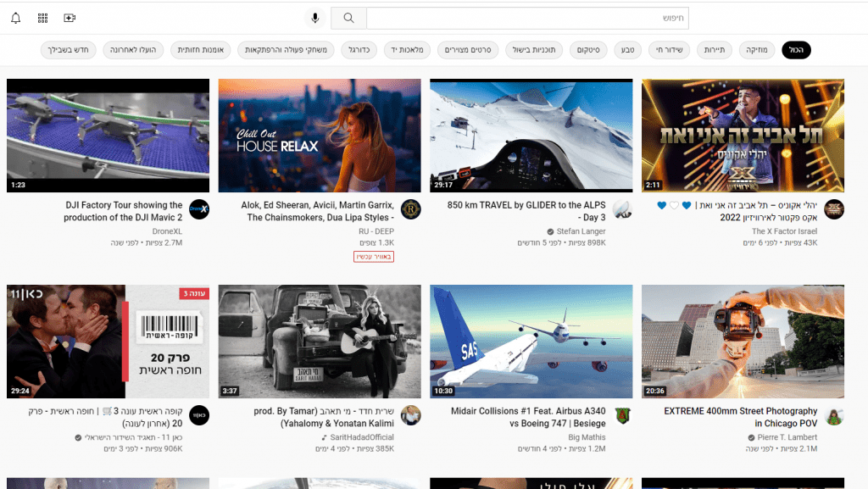Image resolution: width=868 pixels, height=489 pixels.
Task: Choose the חדש בשבילך chip
Action: [x=69, y=50]
